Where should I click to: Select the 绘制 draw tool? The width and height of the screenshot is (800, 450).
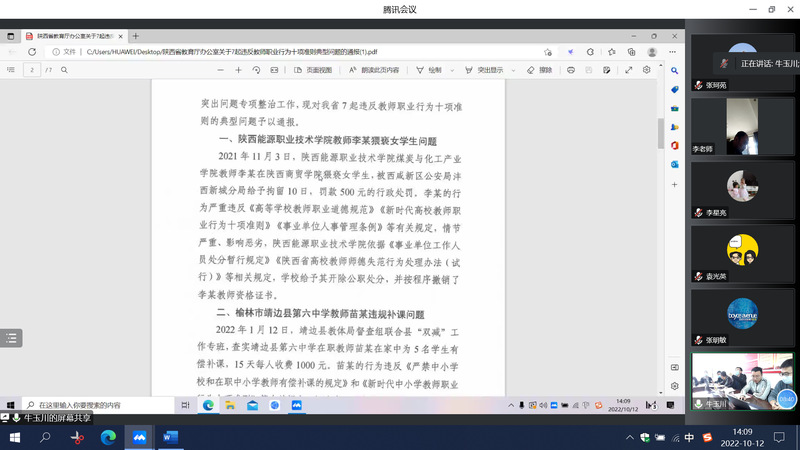429,70
